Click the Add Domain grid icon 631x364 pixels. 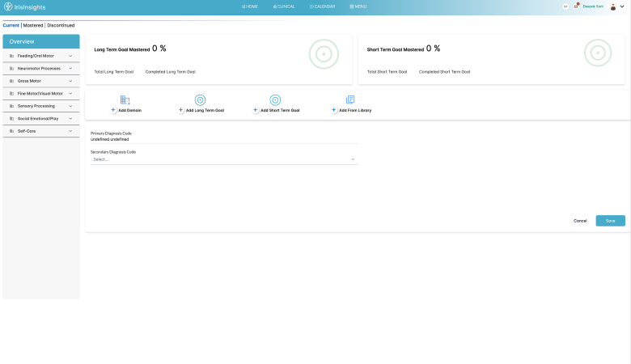(x=125, y=100)
